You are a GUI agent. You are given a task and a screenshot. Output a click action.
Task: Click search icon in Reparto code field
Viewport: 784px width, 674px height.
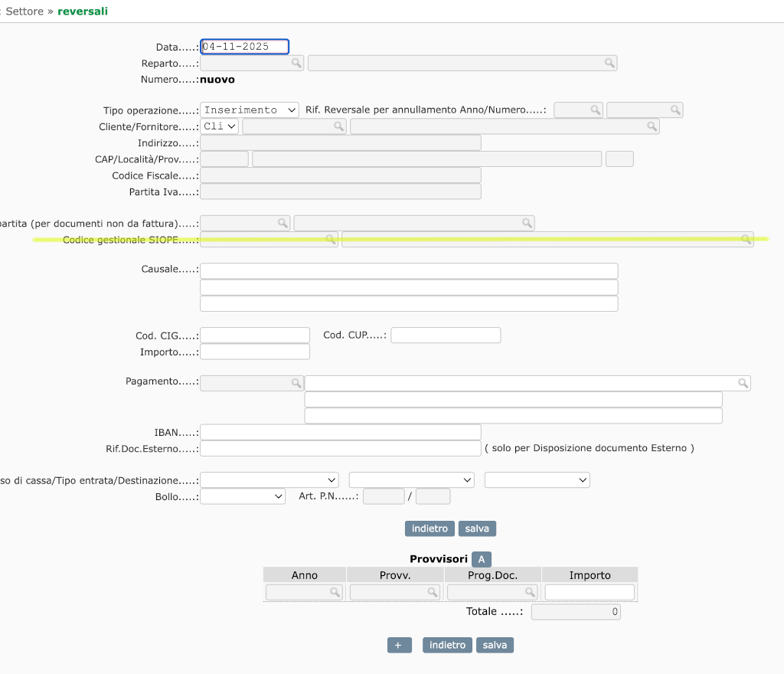(x=296, y=64)
